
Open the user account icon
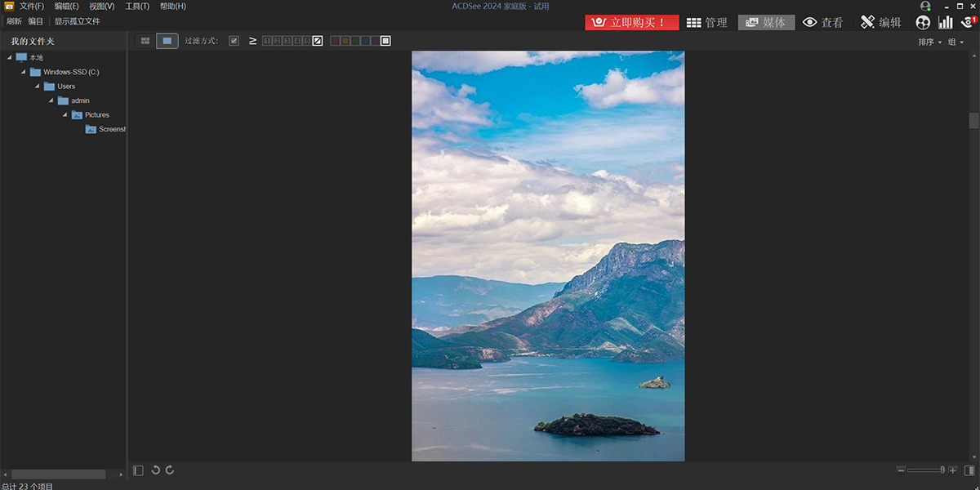tap(925, 6)
